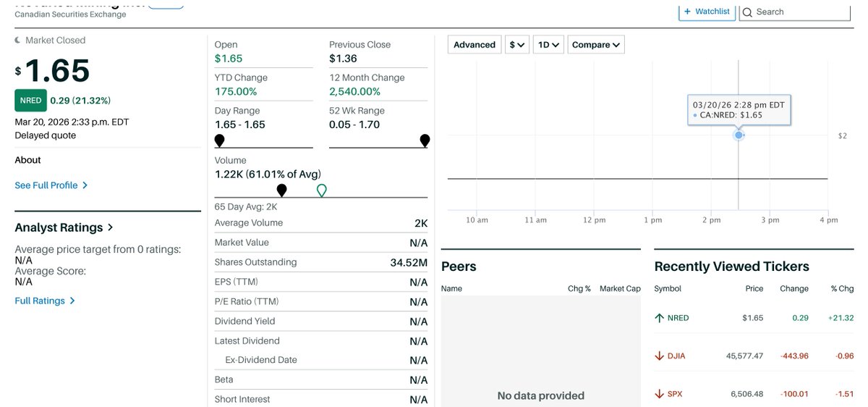The width and height of the screenshot is (868, 407).
Task: Click the green NRED ticker badge
Action: (x=30, y=101)
